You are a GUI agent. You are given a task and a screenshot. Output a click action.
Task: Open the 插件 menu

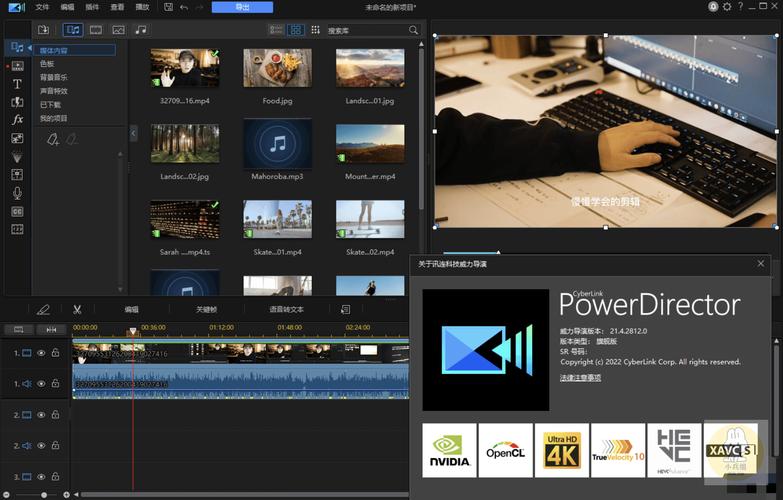click(x=92, y=7)
